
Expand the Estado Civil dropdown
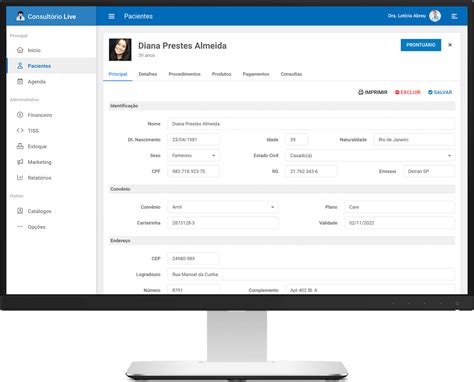370,155
